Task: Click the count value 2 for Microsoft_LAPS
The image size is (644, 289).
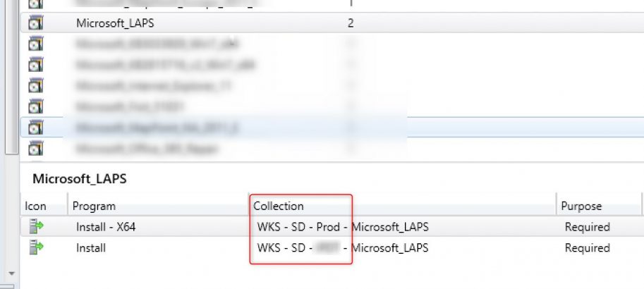Action: tap(351, 23)
